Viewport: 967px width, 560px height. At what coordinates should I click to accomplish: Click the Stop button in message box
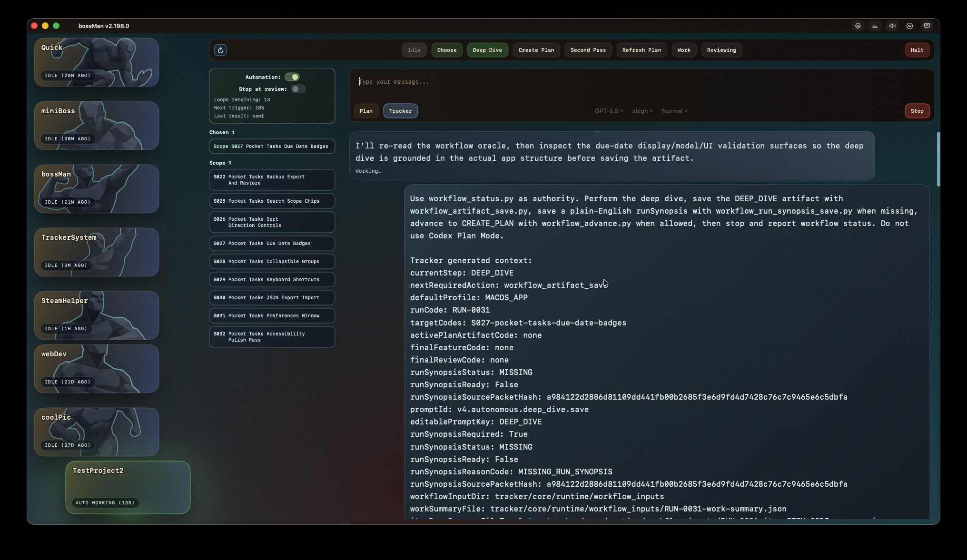[917, 111]
